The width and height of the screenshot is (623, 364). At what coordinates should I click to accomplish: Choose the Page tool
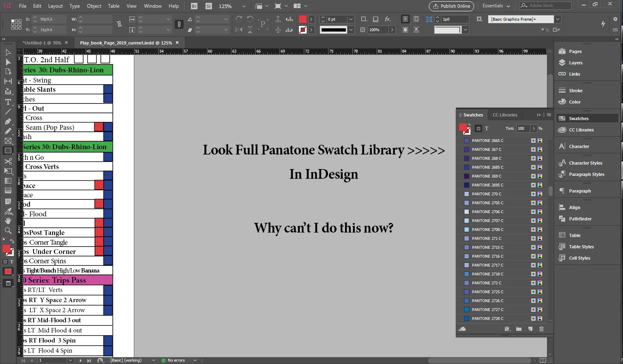[x=8, y=72]
